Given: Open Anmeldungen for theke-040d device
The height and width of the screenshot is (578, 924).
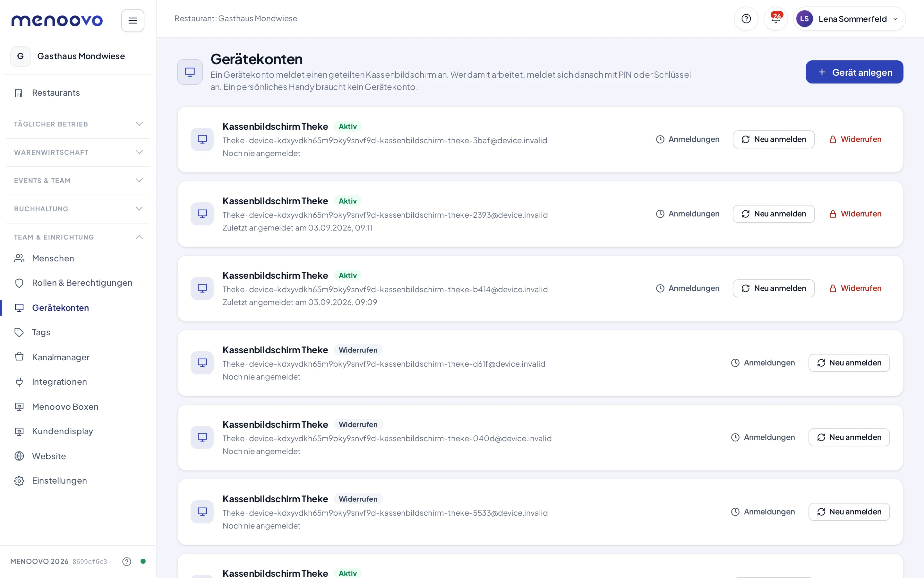Looking at the screenshot, I should 763,437.
